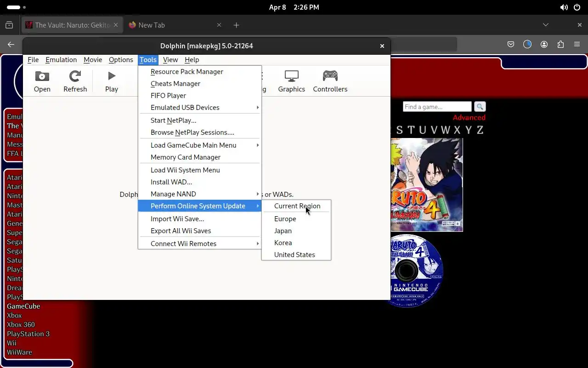Click the Open toolbar icon in Dolphin
This screenshot has width=588, height=368.
[42, 81]
